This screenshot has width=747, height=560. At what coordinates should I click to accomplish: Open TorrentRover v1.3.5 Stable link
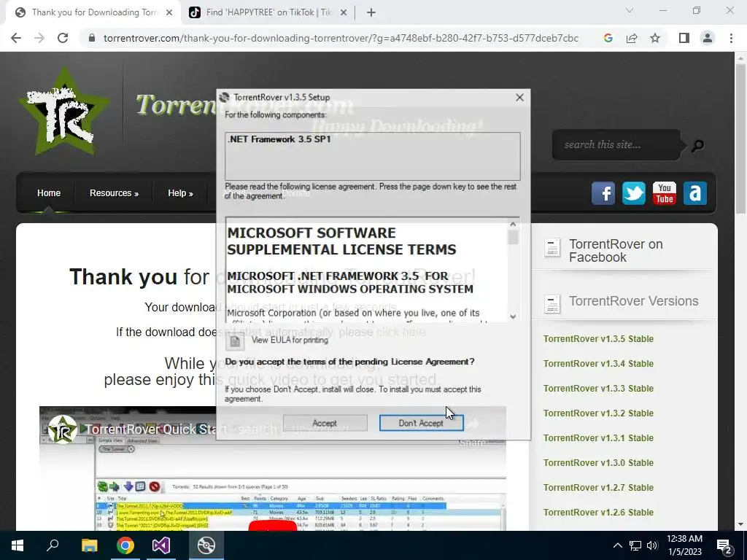(598, 339)
